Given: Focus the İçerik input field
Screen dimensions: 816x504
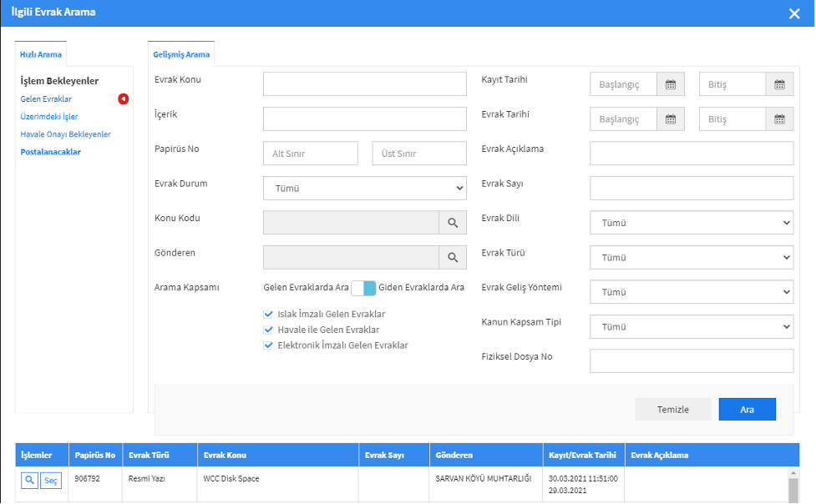Looking at the screenshot, I should click(x=365, y=119).
